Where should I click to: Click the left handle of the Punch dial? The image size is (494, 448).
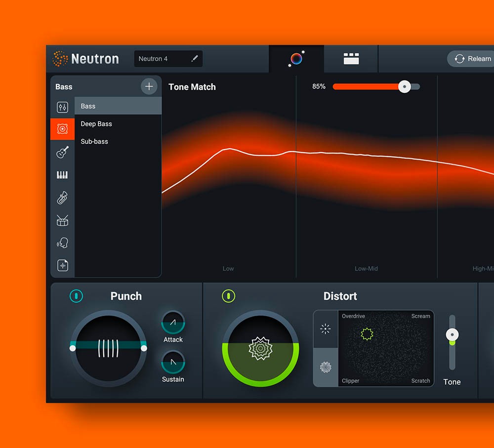[x=73, y=348]
